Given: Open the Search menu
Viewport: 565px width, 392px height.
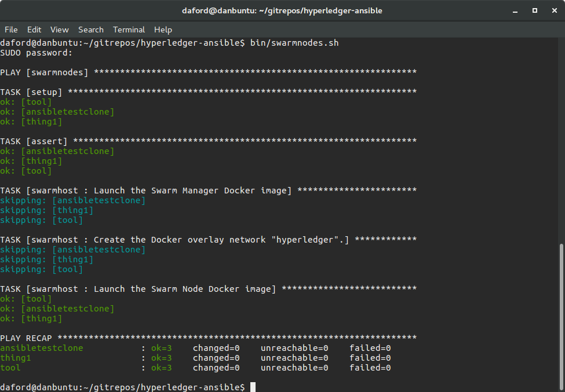Looking at the screenshot, I should [91, 30].
